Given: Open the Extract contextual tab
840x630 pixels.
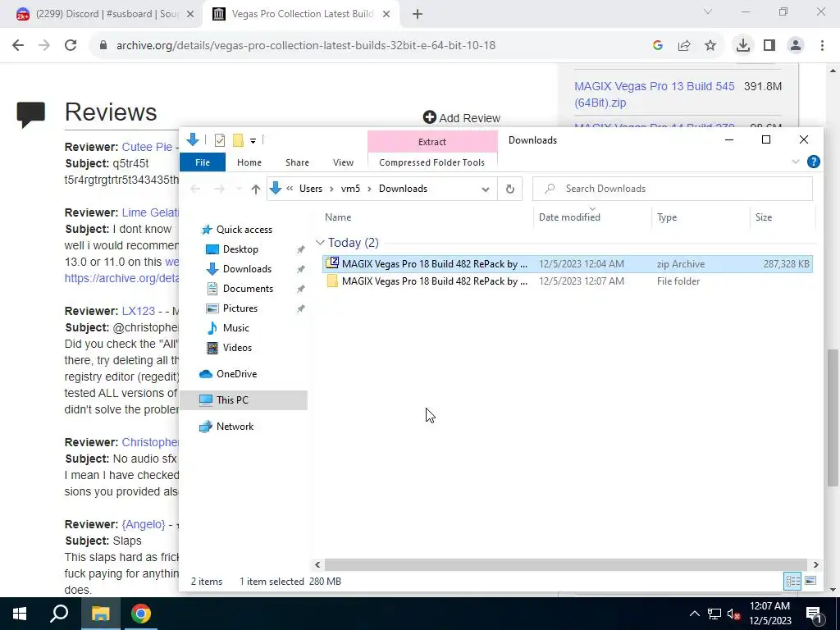Looking at the screenshot, I should [432, 141].
